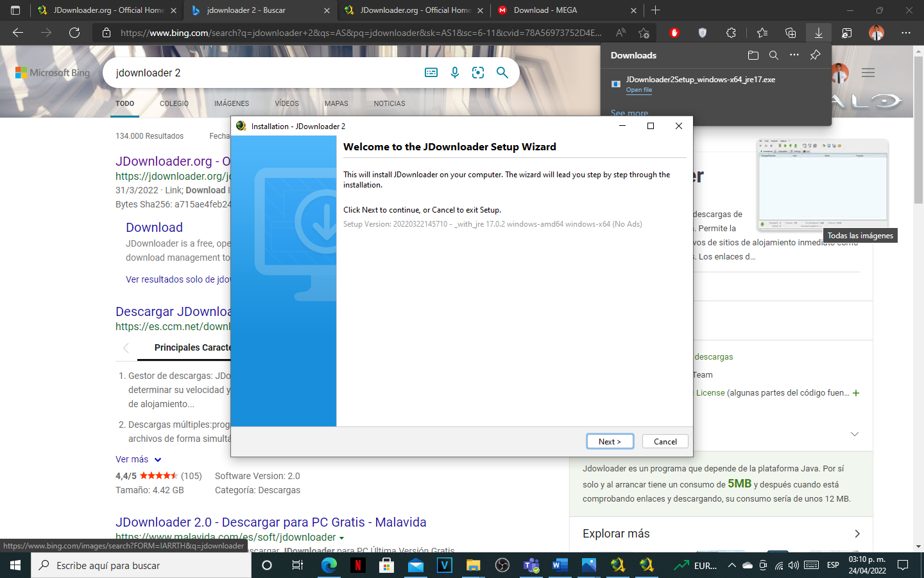924x578 pixels.
Task: Click the 'Escribe aquí para buscar' taskbar box
Action: coord(141,565)
